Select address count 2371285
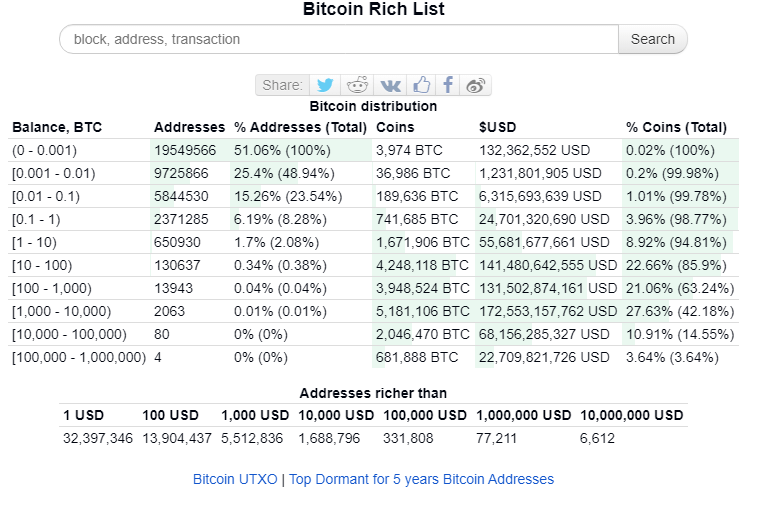The image size is (757, 508). tap(181, 219)
